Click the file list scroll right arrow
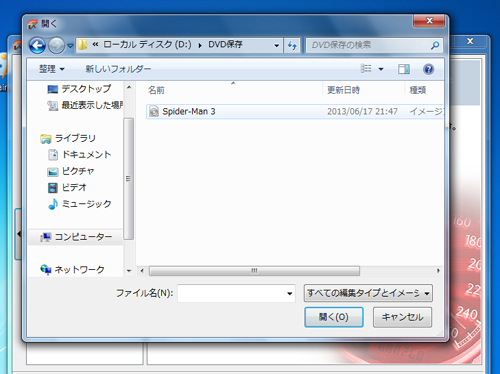The width and height of the screenshot is (500, 374). click(x=438, y=271)
